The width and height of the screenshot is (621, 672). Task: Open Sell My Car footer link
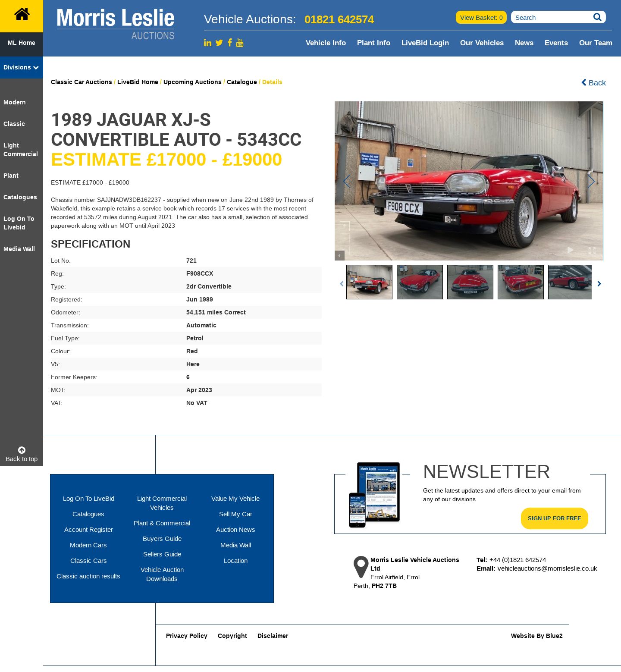(235, 514)
